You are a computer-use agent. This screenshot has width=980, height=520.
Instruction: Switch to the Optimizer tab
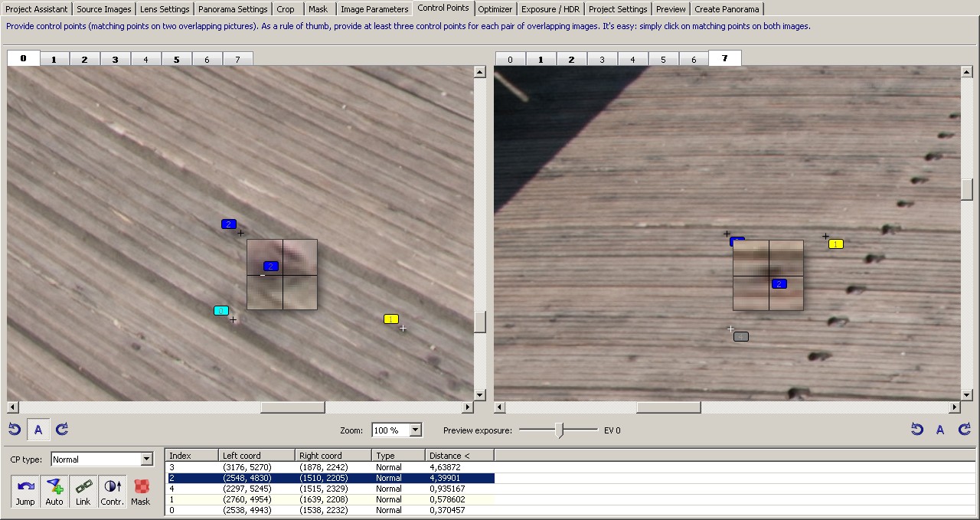coord(495,9)
